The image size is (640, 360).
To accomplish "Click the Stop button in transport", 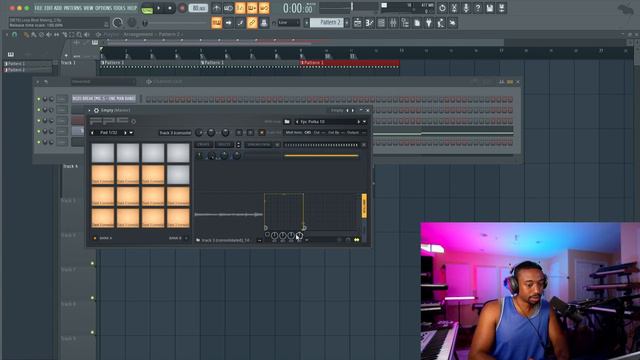I will point(170,8).
